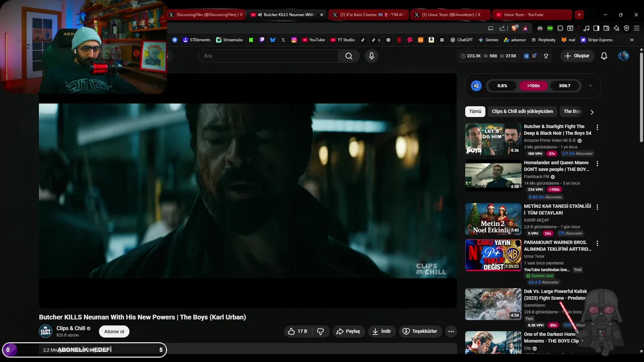Open the STElements bookmark
Viewport: 644px width, 362px height.
click(x=197, y=40)
